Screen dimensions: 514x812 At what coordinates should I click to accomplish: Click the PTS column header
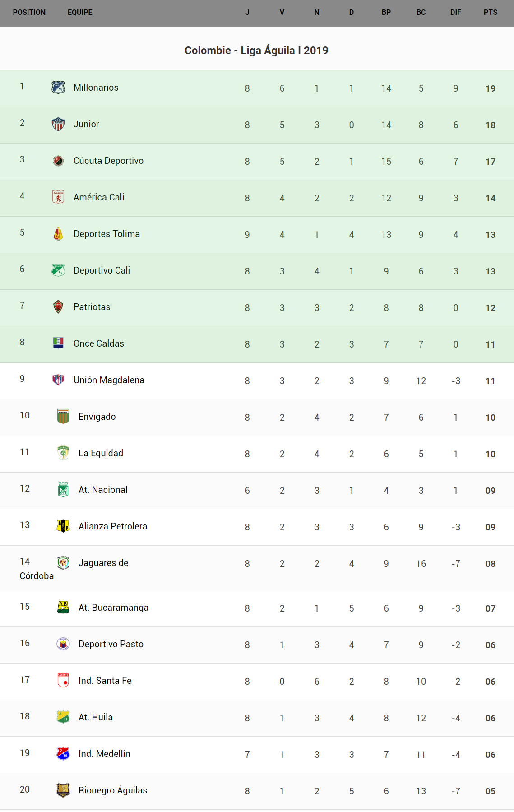pos(490,13)
